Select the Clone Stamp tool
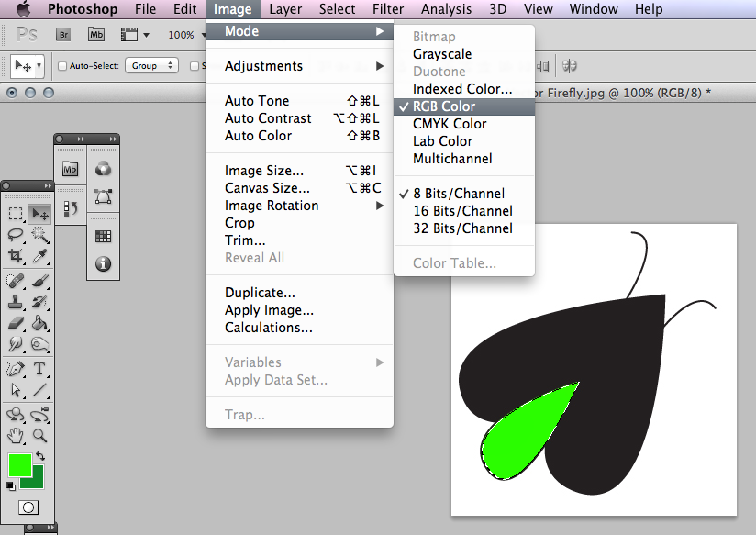Viewport: 756px width, 535px height. 16,302
